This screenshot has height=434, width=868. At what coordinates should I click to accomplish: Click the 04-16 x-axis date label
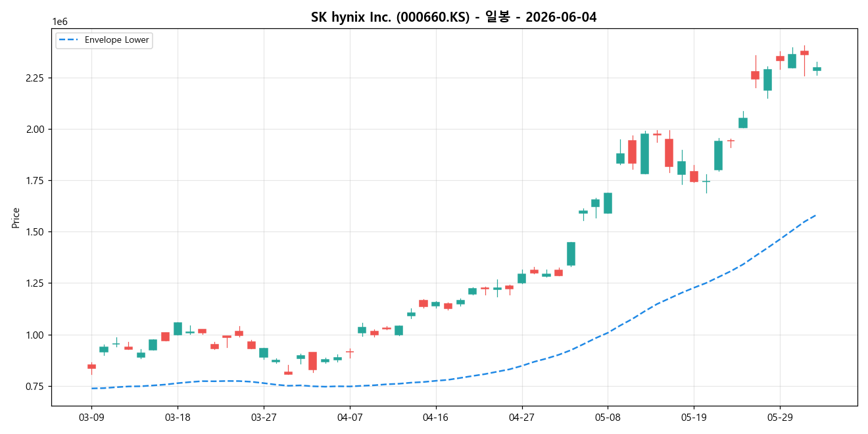tap(435, 418)
